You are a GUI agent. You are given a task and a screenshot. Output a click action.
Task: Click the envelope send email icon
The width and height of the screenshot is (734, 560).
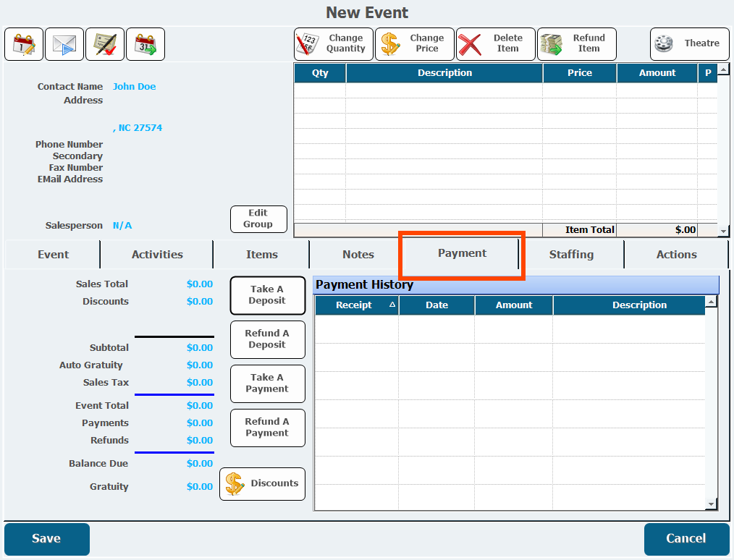pyautogui.click(x=64, y=44)
